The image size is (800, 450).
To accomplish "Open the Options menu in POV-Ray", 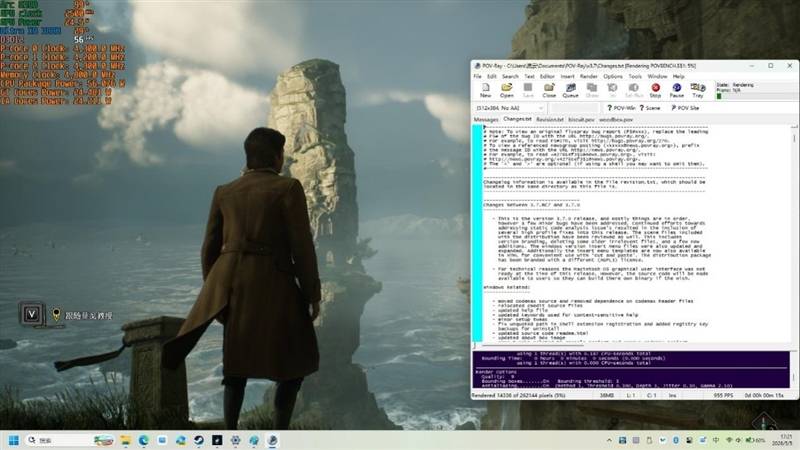I will coord(613,77).
